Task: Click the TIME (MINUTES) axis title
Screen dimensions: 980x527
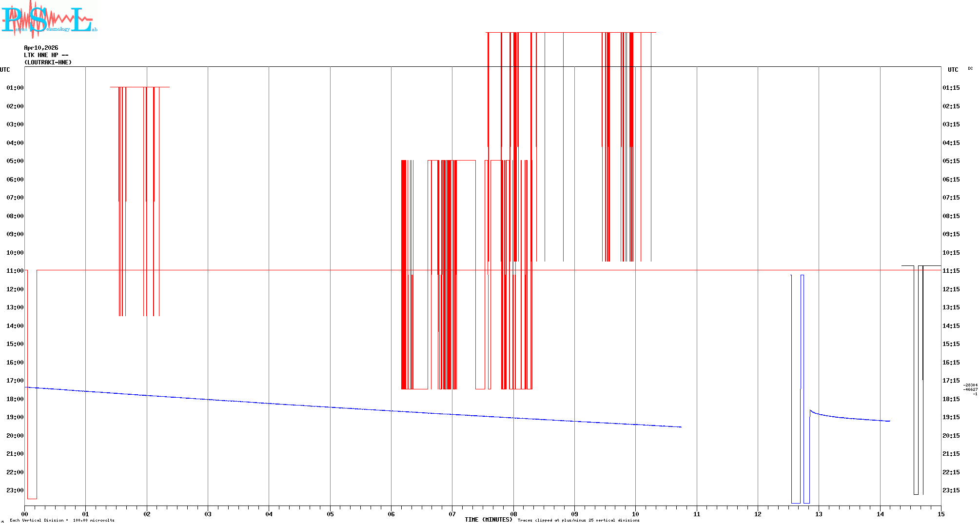Action: (x=488, y=520)
